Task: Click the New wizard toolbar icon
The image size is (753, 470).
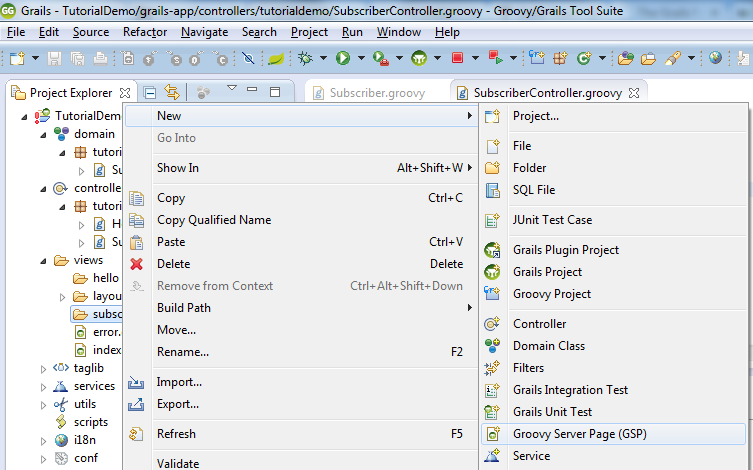Action: 18,59
